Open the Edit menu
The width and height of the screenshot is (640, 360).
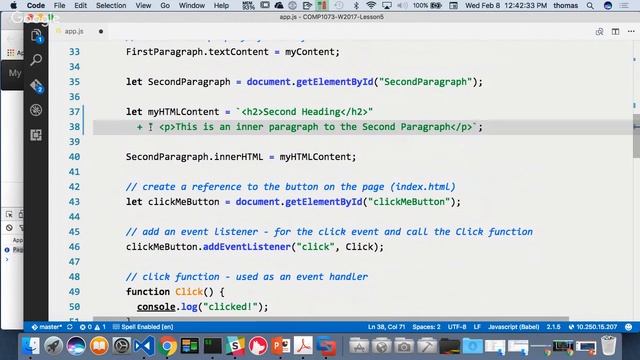[x=80, y=5]
